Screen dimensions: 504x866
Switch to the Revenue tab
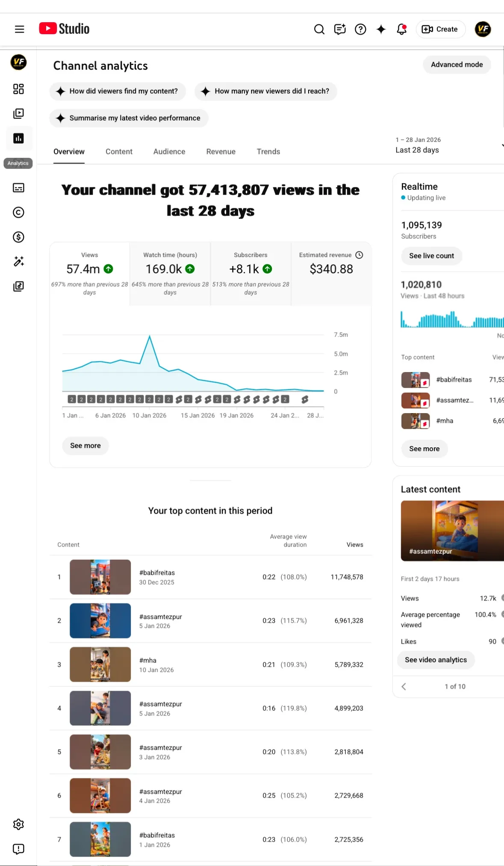pyautogui.click(x=221, y=152)
